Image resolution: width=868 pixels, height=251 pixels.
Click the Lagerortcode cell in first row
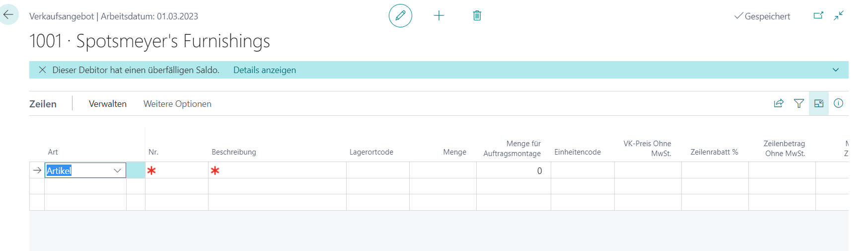(378, 170)
